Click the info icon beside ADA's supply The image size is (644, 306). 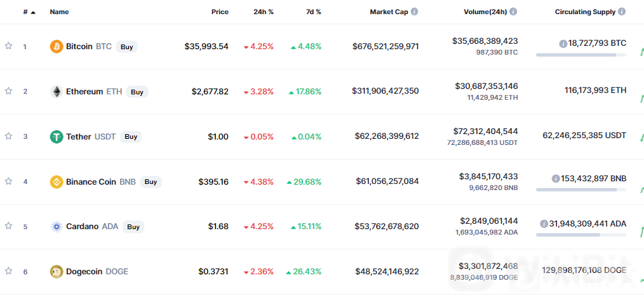click(x=544, y=224)
